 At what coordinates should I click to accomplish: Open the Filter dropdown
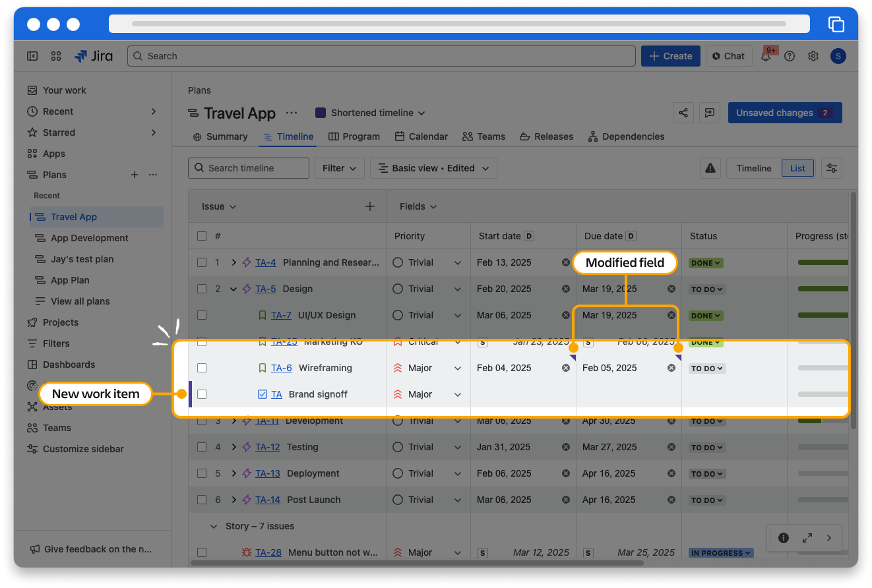[340, 168]
